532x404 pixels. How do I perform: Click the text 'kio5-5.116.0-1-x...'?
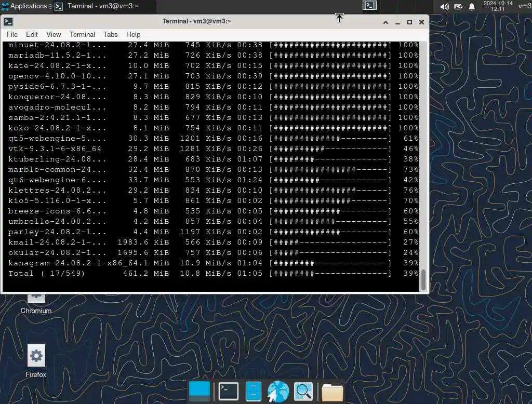(57, 201)
